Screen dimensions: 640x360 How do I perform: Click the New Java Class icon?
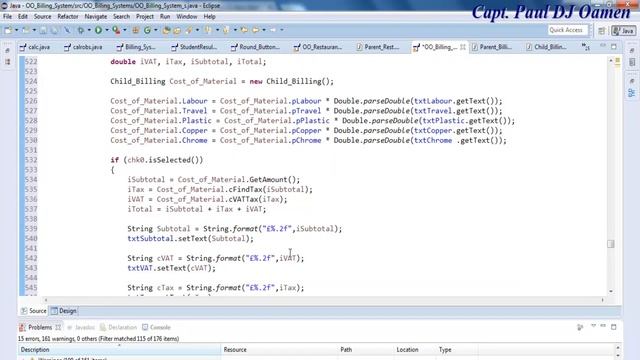click(x=147, y=30)
